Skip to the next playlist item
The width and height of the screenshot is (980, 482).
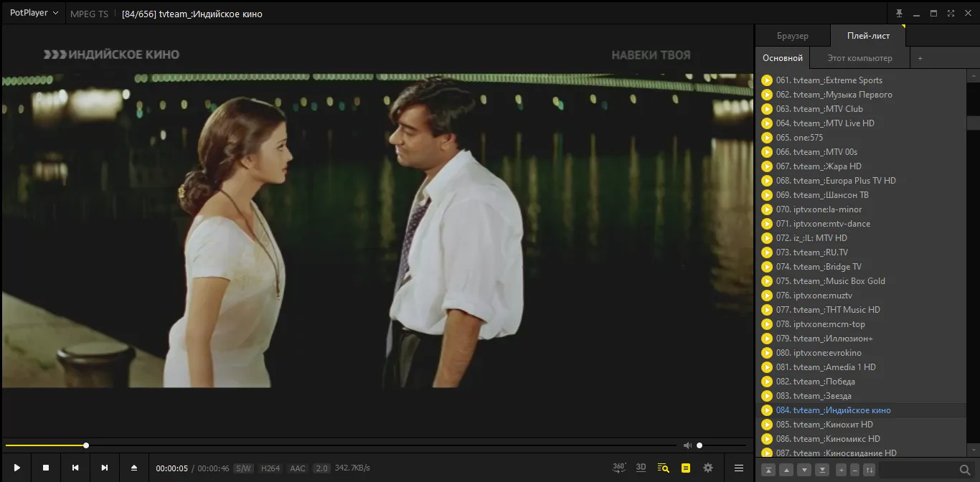[105, 468]
